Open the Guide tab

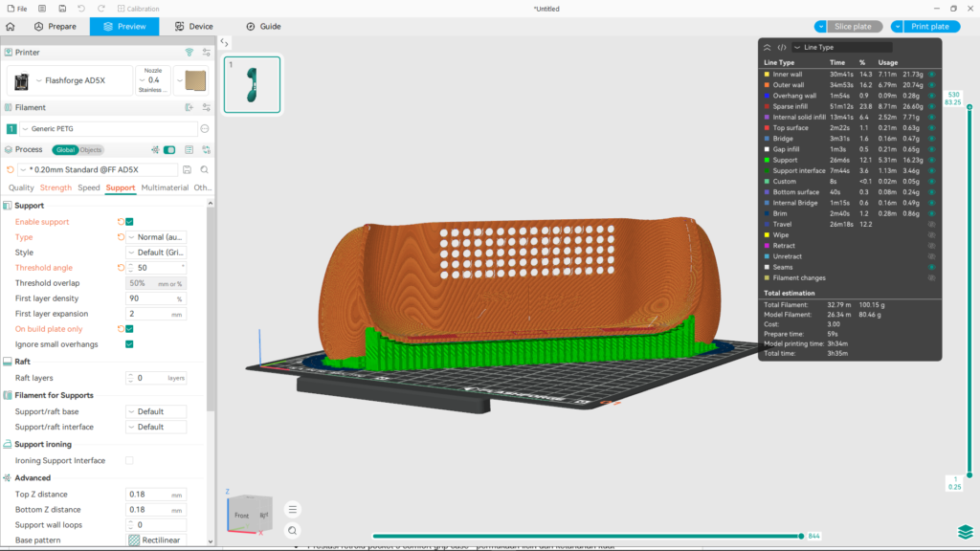[x=263, y=26]
